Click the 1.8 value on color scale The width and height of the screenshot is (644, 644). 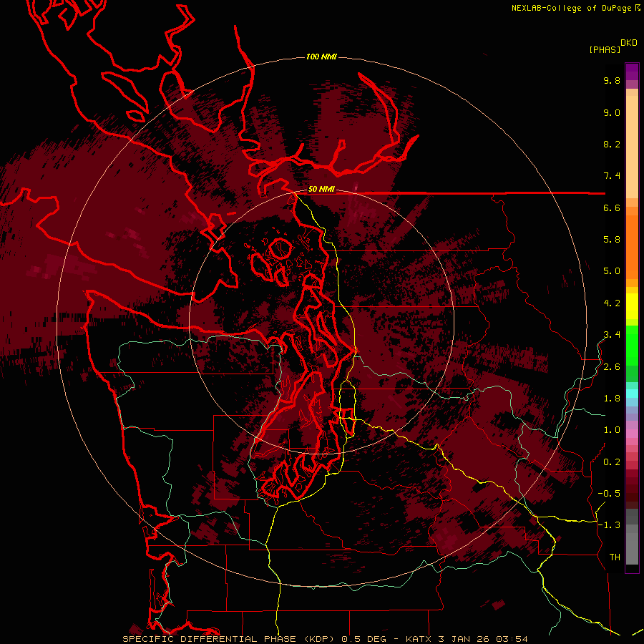[612, 399]
